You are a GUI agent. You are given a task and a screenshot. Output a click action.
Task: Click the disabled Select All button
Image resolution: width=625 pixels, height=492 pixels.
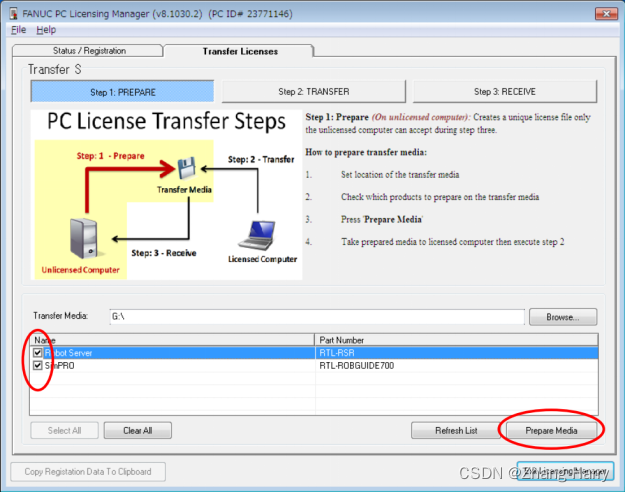[64, 431]
